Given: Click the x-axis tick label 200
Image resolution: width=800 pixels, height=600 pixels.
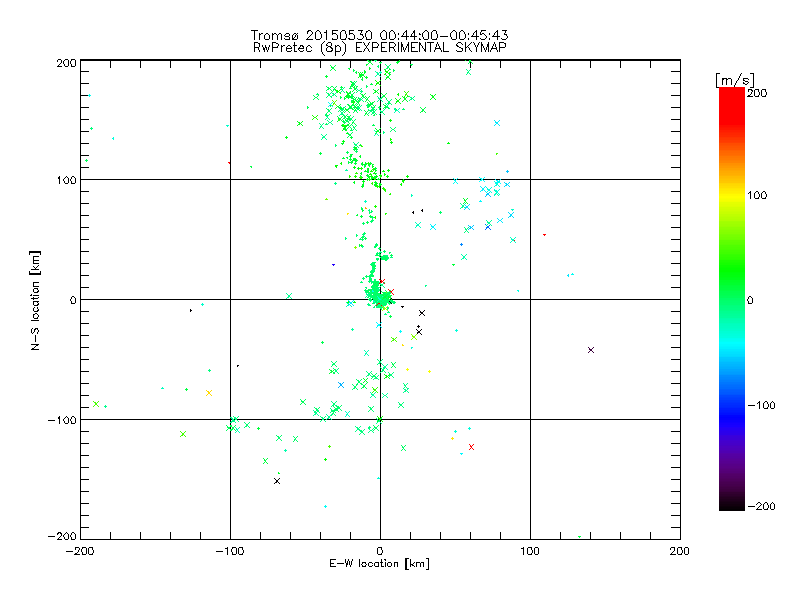Looking at the screenshot, I should [x=680, y=551].
